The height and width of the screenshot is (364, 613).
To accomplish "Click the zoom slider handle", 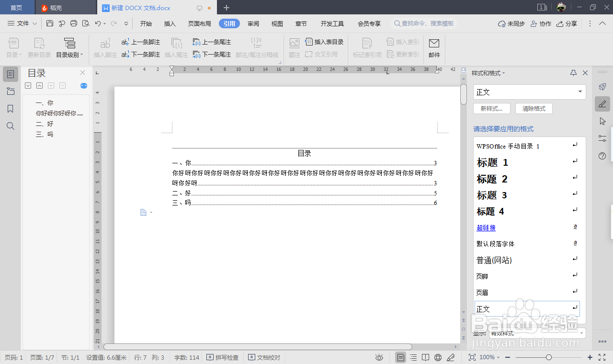I will tap(549, 357).
